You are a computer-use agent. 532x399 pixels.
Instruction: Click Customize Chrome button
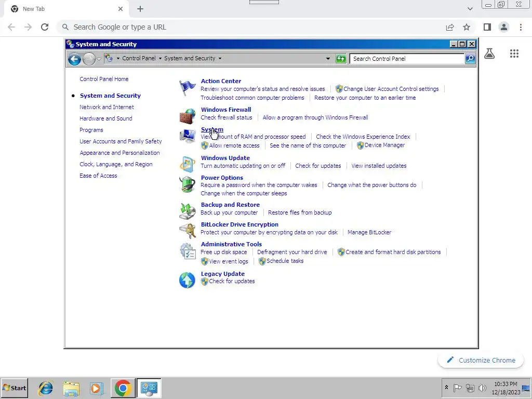[481, 361]
